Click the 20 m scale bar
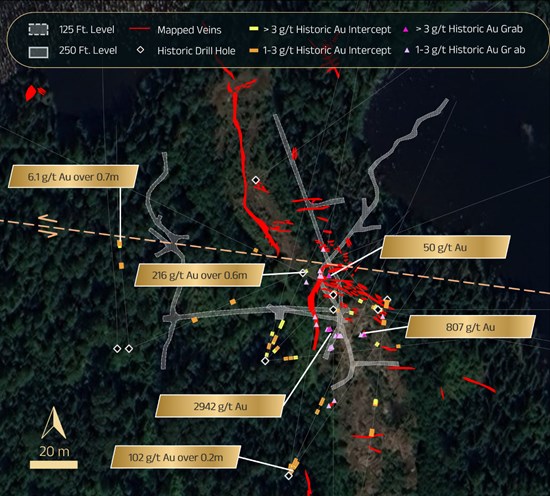 coord(54,465)
